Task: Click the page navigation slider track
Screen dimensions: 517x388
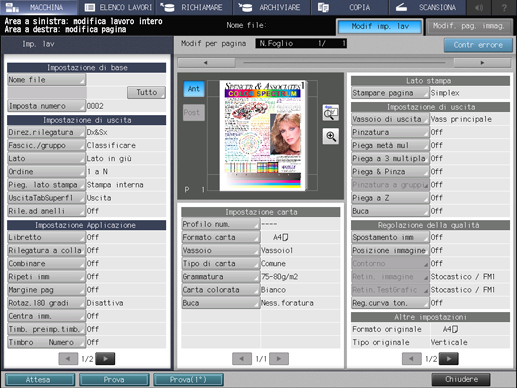Action: [344, 63]
